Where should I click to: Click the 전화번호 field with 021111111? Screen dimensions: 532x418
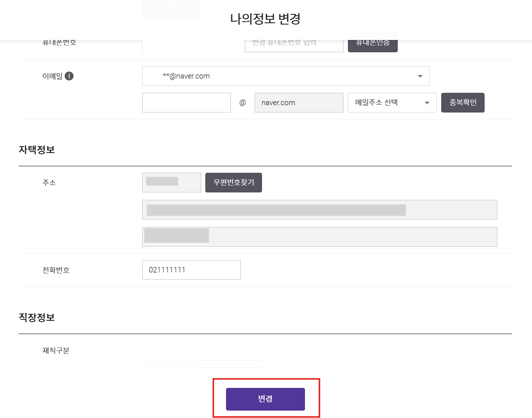tap(191, 270)
